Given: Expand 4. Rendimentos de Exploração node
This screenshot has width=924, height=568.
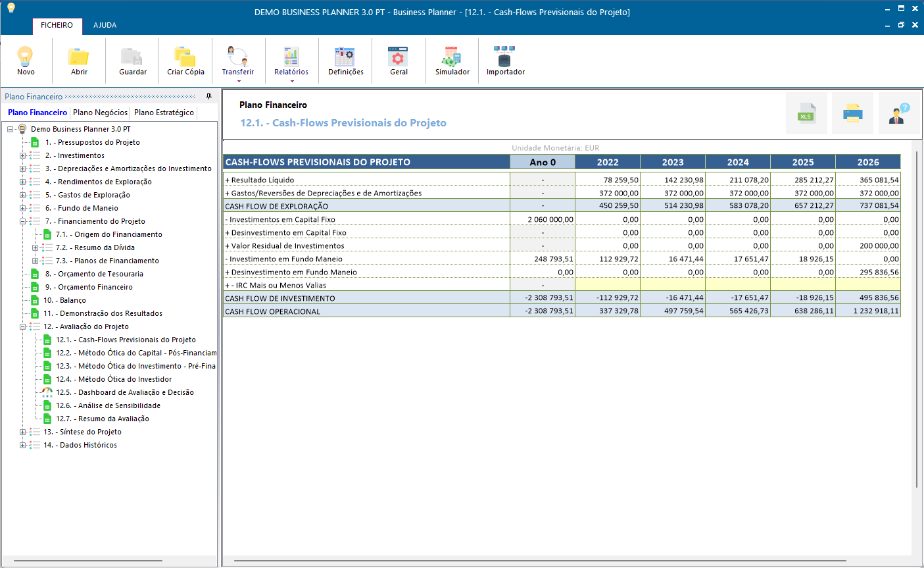Looking at the screenshot, I should [22, 182].
